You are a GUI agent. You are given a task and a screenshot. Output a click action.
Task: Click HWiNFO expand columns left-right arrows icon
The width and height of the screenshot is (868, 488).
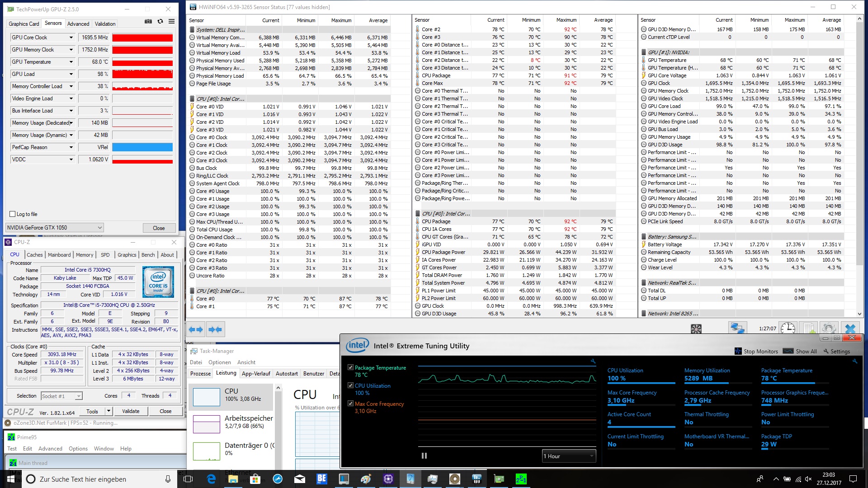coord(197,329)
